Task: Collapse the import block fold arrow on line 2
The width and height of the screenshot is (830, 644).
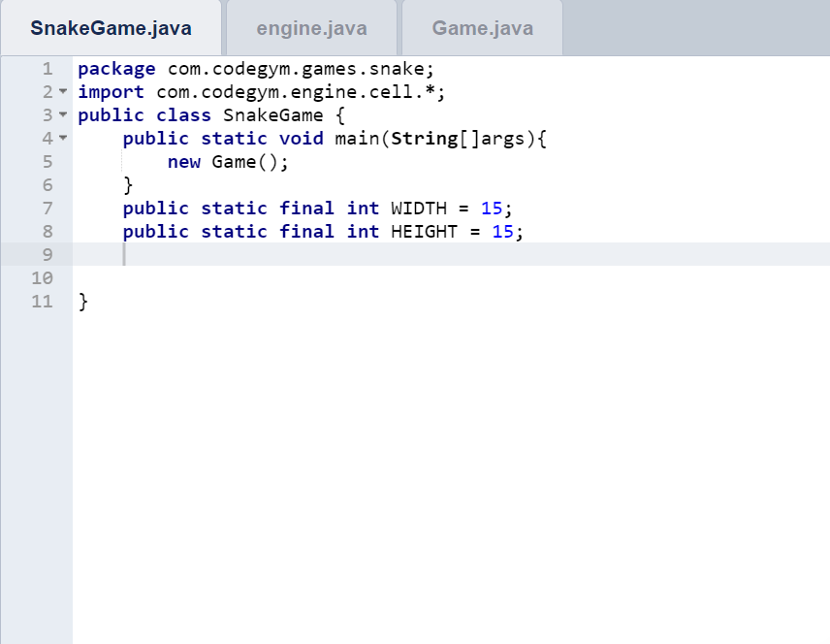Action: [x=63, y=92]
